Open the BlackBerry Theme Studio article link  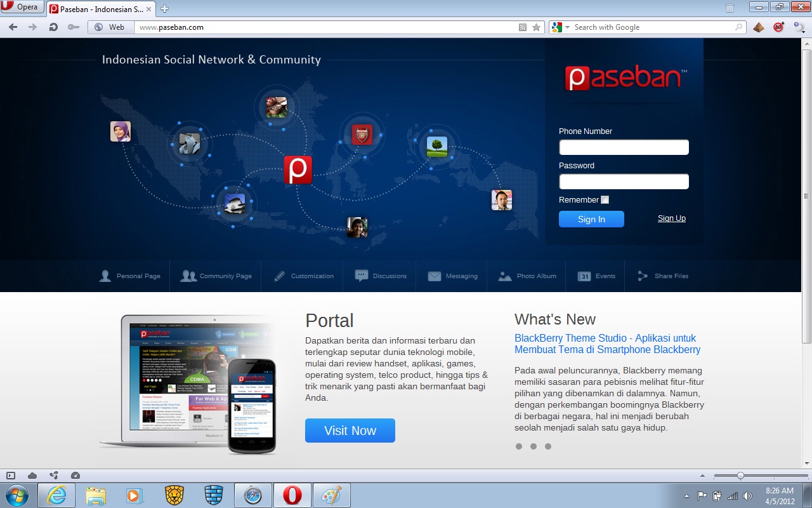click(607, 344)
